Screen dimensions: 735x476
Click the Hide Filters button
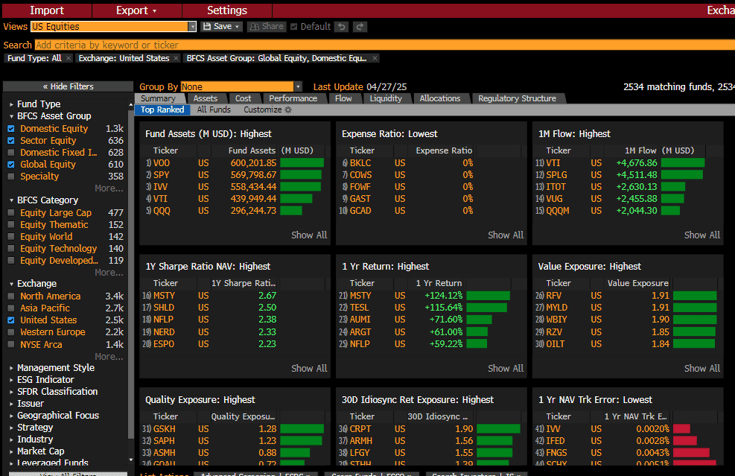[67, 87]
